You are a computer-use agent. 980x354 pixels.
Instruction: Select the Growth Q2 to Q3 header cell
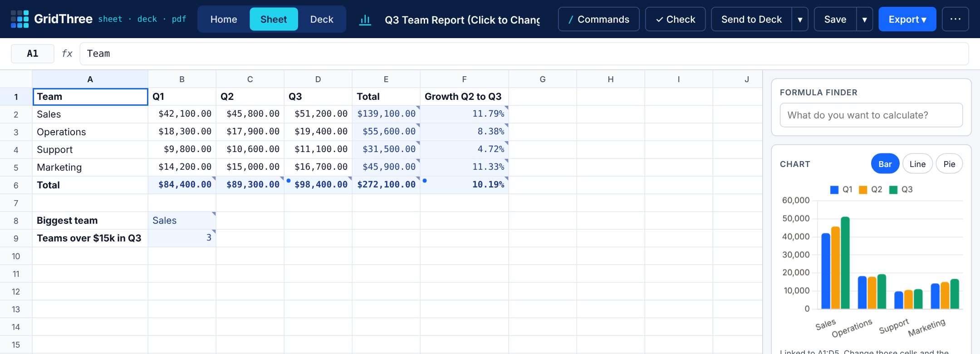coord(464,97)
